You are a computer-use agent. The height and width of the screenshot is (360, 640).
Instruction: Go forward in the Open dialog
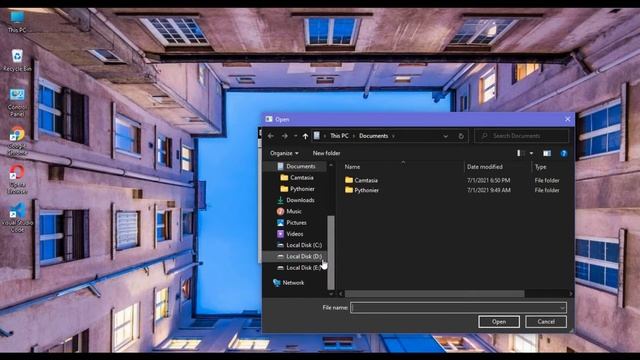[x=284, y=136]
